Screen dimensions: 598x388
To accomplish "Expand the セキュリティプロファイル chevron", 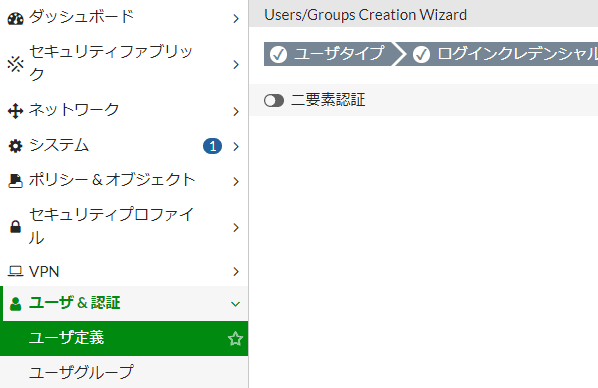I will (236, 227).
